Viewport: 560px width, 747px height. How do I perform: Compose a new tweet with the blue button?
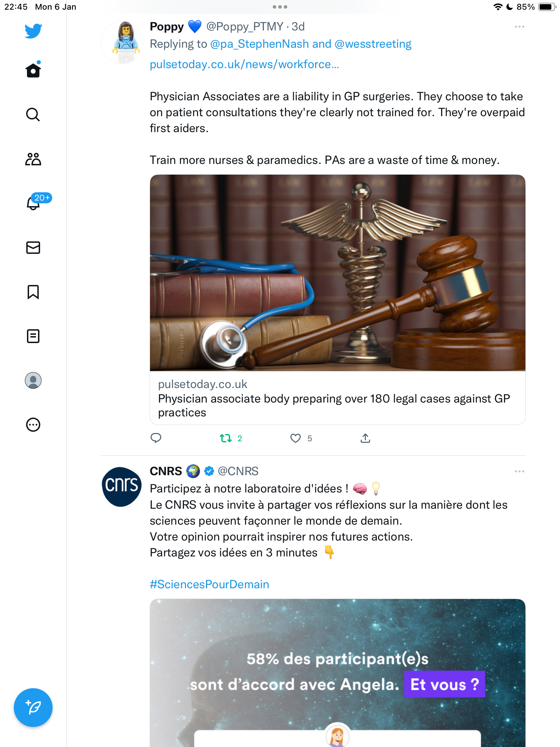(x=33, y=708)
